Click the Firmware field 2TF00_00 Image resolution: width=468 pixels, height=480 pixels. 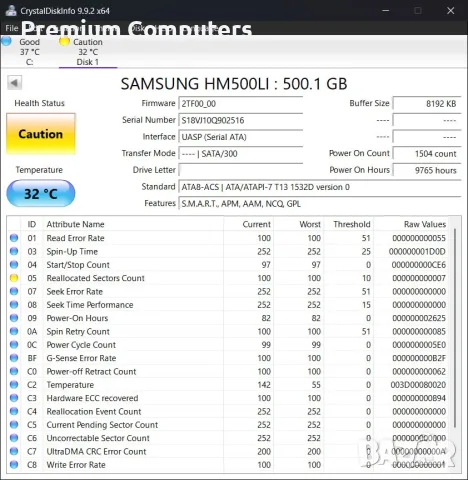click(240, 104)
